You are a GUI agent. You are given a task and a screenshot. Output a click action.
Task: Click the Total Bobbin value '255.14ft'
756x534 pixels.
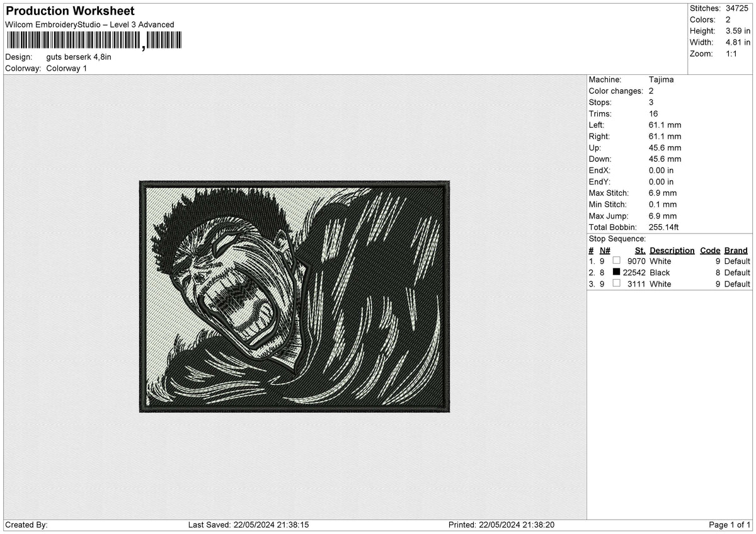(x=663, y=227)
